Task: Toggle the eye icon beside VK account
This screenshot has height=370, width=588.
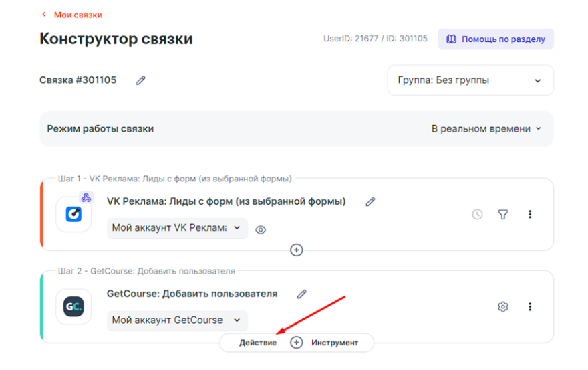Action: 261,229
